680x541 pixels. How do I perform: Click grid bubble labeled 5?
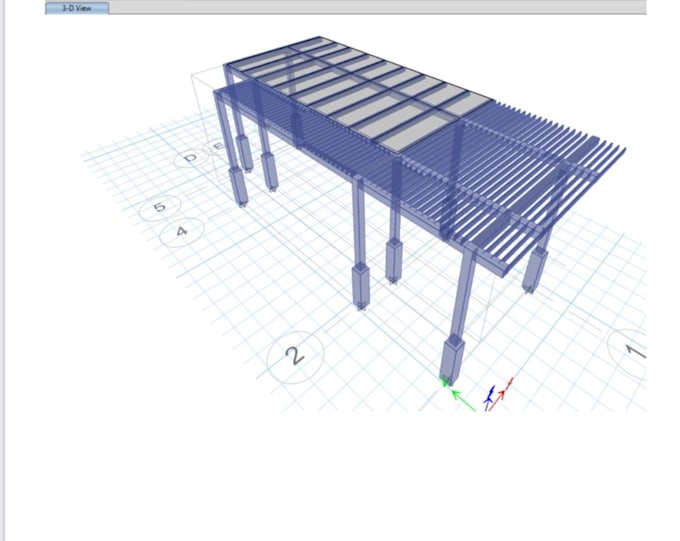coord(160,207)
